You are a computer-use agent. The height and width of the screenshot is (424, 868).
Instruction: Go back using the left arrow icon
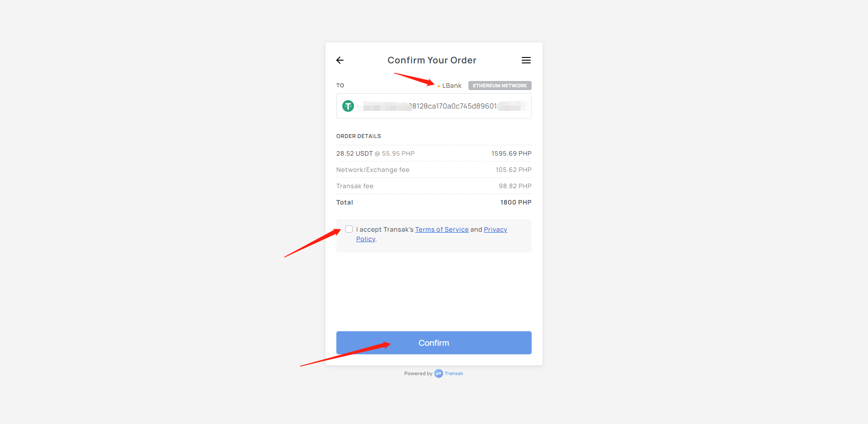pyautogui.click(x=340, y=60)
